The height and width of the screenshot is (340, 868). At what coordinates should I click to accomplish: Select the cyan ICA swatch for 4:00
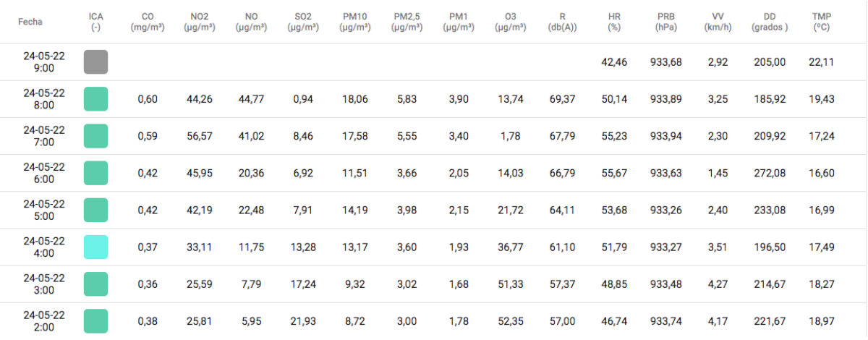[x=95, y=247]
